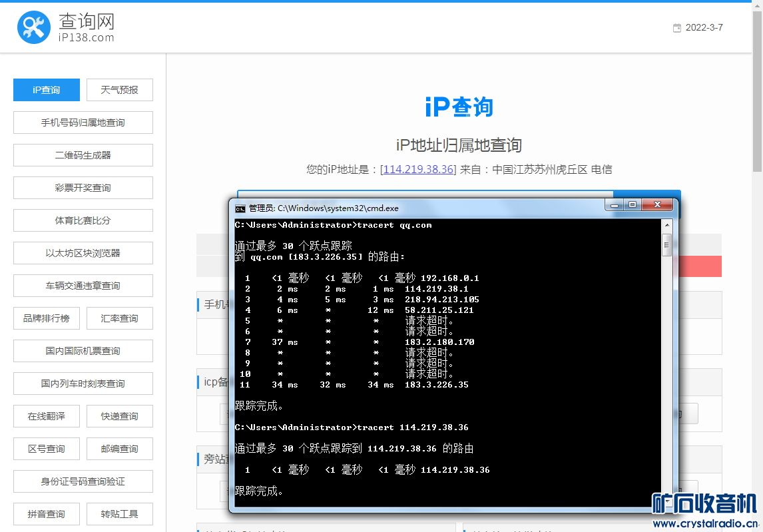Image resolution: width=763 pixels, height=532 pixels.
Task: Select 体育比赛比分 button
Action: (x=83, y=220)
